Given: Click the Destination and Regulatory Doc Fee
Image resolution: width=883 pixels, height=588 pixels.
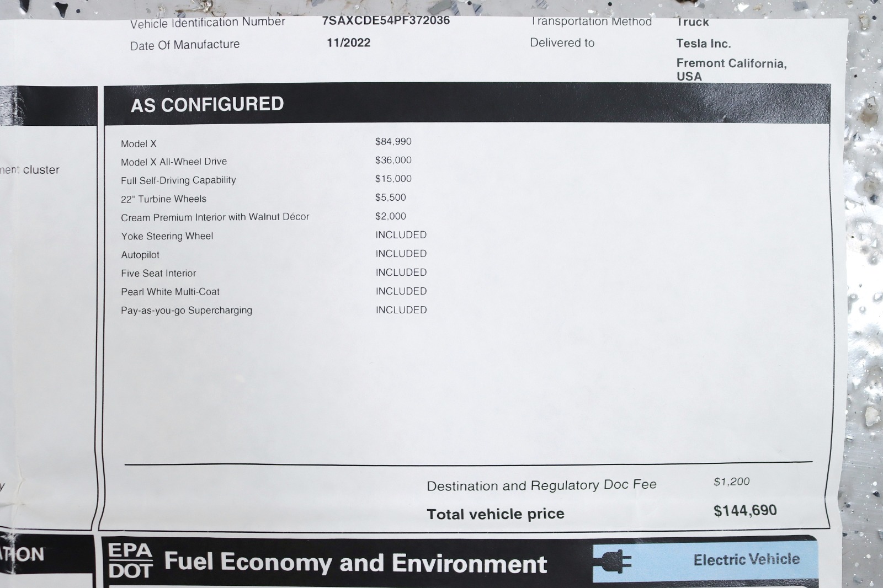Looking at the screenshot, I should [x=541, y=484].
